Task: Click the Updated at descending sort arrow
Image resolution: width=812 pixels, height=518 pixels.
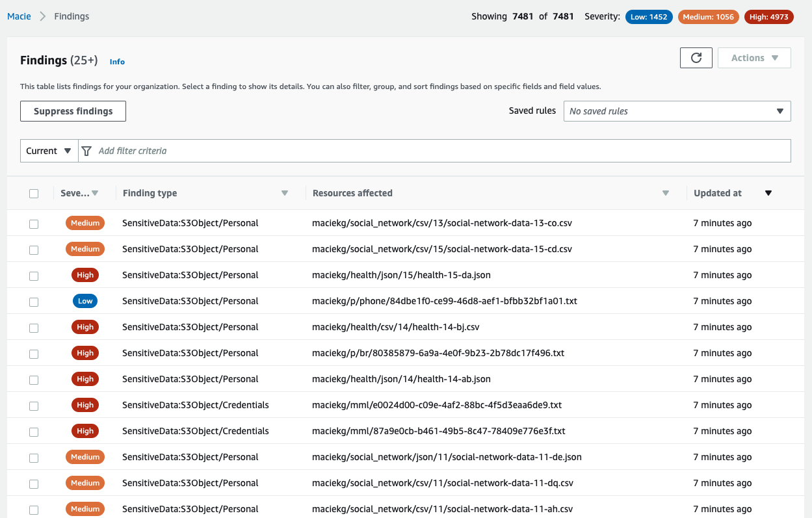Action: point(768,193)
